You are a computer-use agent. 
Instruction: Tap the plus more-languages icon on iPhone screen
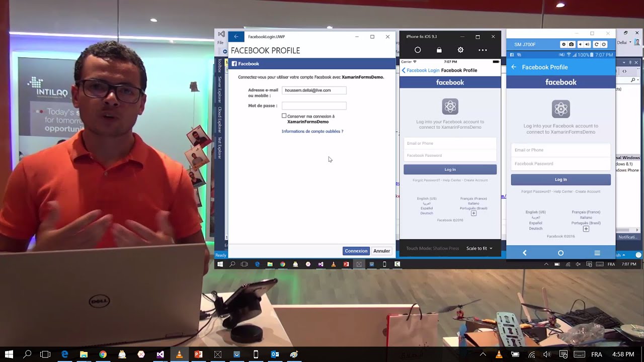pyautogui.click(x=473, y=213)
